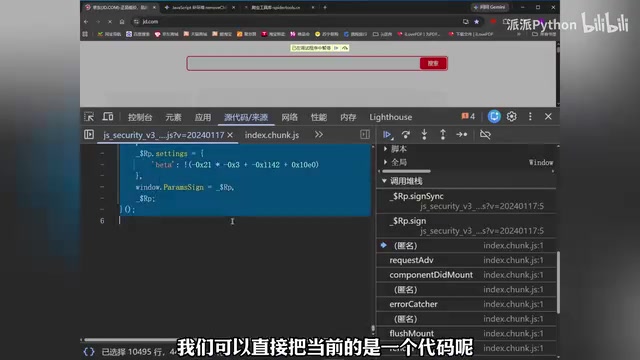Viewport: 640px width, 360px height.
Task: Open the 性能 performance tab
Action: 319,117
